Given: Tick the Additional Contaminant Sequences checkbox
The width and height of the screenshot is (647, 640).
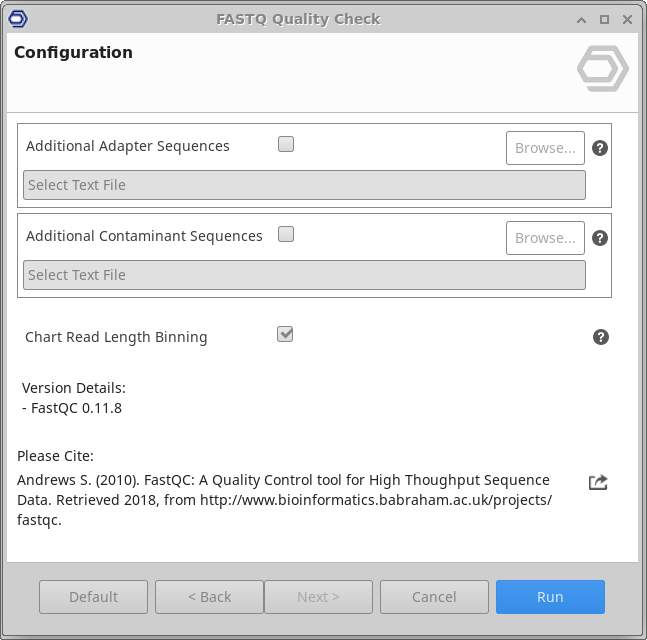Looking at the screenshot, I should (286, 234).
